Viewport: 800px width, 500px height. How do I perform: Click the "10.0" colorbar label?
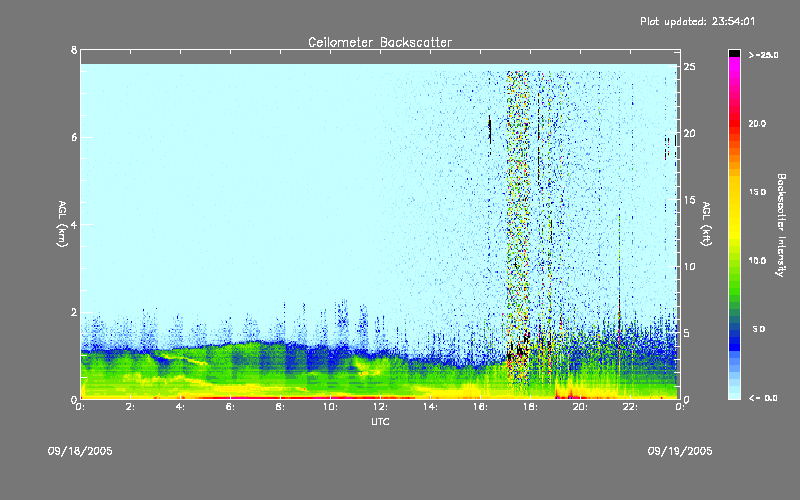click(x=757, y=260)
